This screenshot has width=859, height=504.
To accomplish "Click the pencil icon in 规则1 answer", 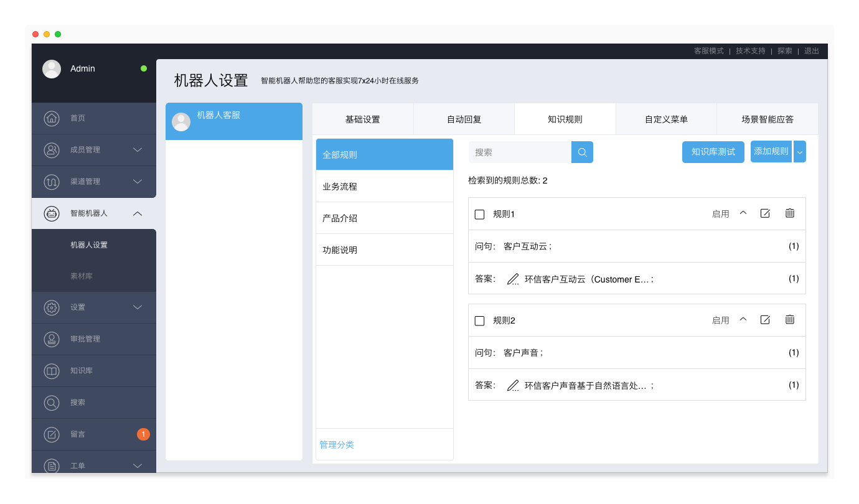I will pos(512,279).
